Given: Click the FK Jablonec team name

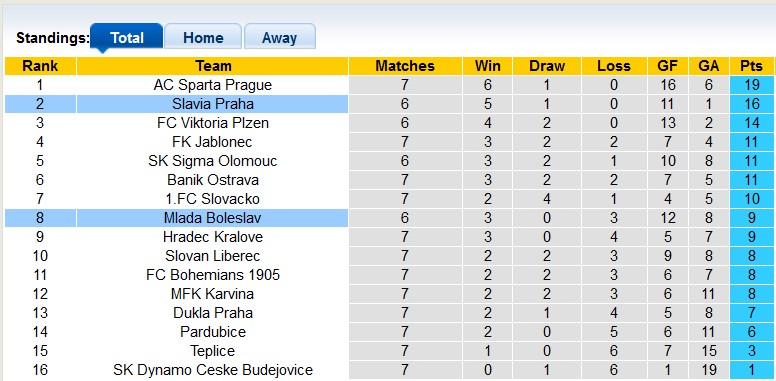Looking at the screenshot, I should [213, 142].
